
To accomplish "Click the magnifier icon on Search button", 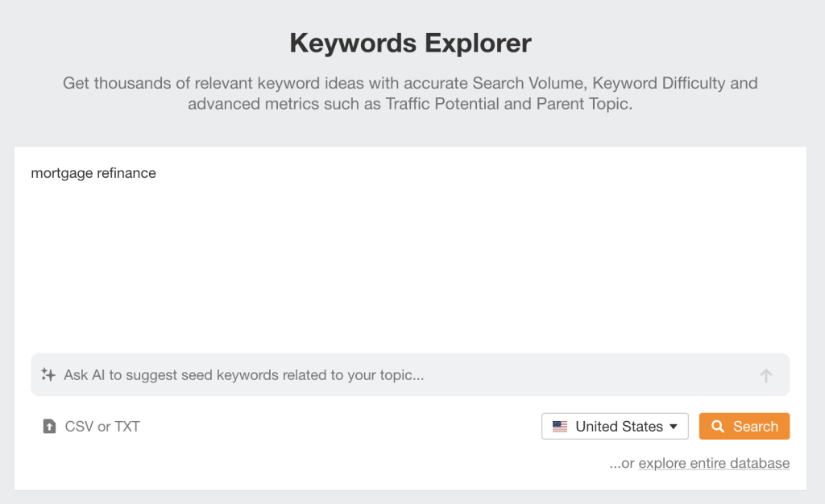I will click(x=718, y=427).
